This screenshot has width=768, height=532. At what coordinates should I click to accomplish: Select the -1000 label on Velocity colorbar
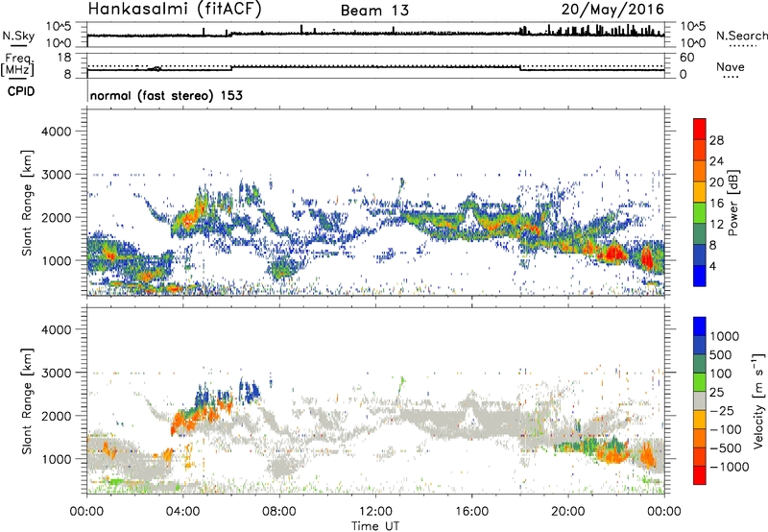tap(729, 467)
